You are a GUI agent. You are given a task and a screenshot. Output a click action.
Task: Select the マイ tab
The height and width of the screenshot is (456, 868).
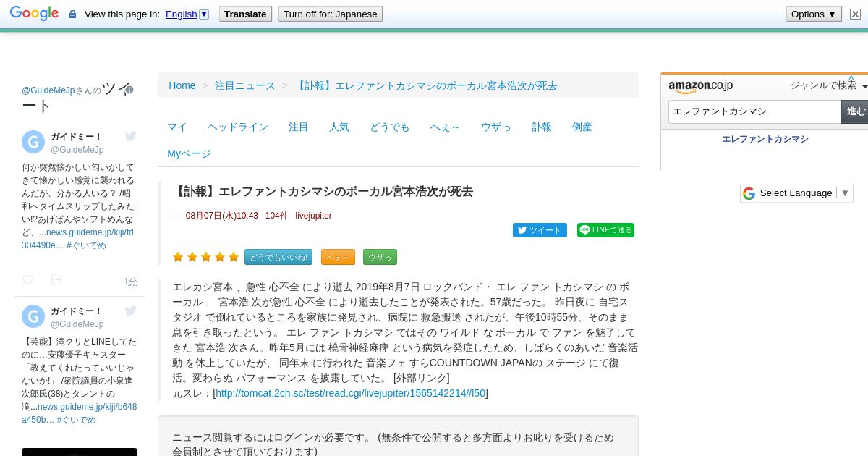pos(177,127)
